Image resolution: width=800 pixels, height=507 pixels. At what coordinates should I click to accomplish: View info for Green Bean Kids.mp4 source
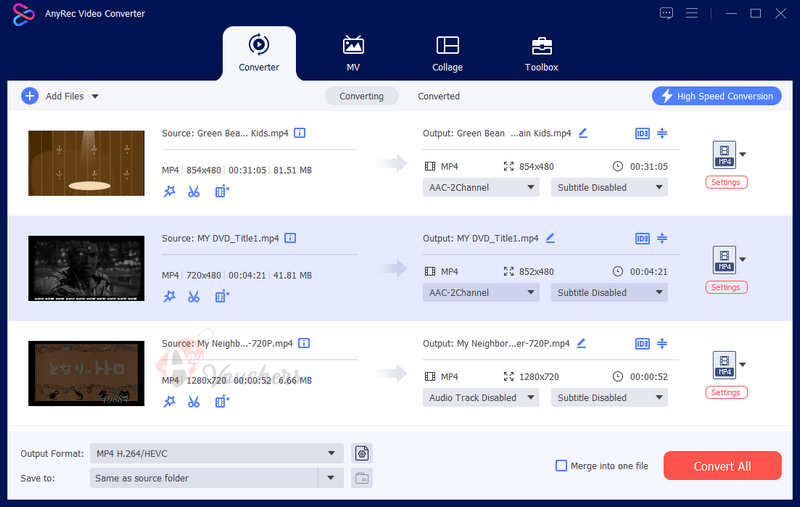(300, 133)
